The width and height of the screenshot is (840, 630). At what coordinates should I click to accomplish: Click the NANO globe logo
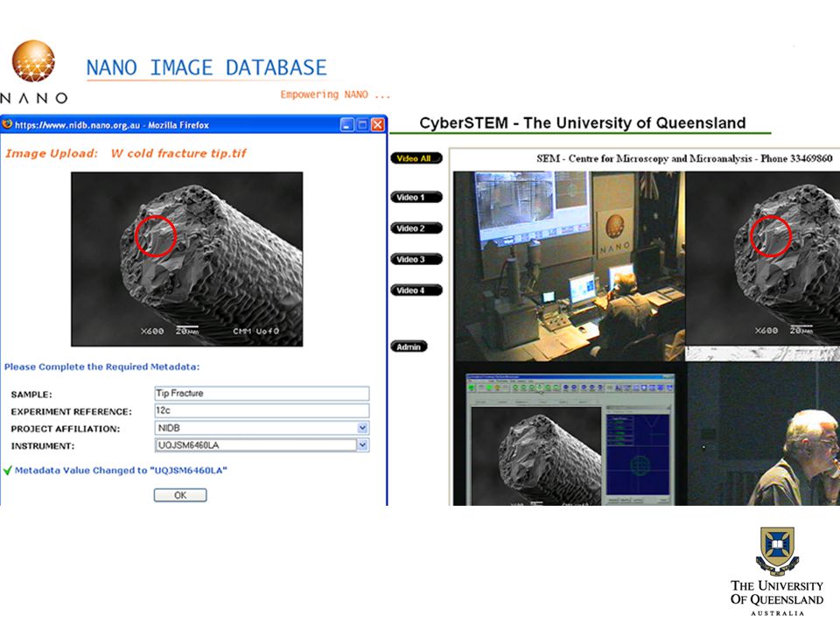point(33,60)
